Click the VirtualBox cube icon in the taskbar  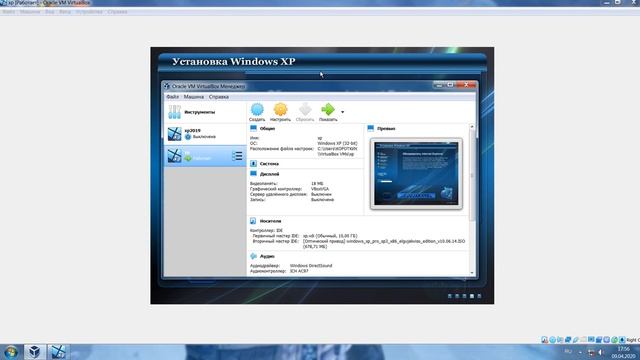pyautogui.click(x=34, y=352)
